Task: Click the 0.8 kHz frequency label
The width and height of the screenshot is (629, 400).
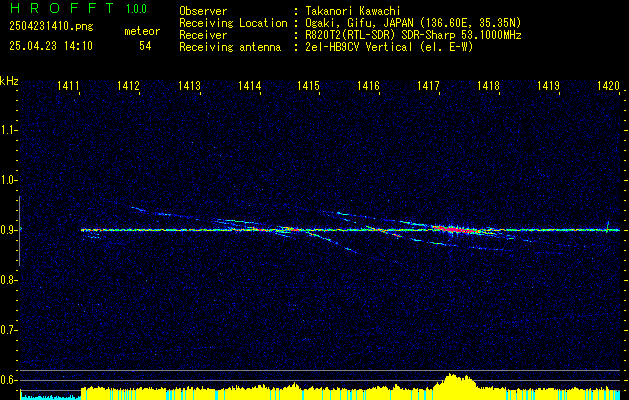Action: pyautogui.click(x=8, y=280)
